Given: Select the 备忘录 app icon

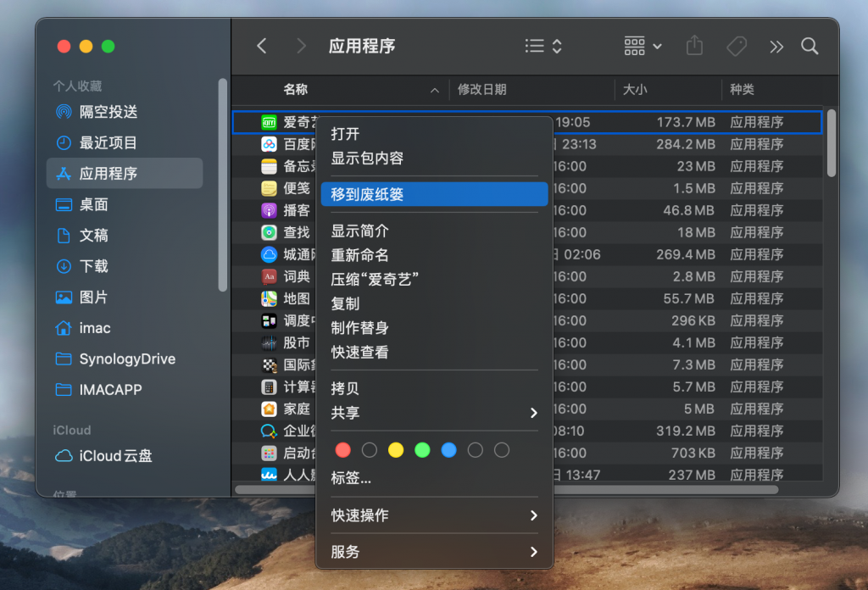Looking at the screenshot, I should click(x=269, y=166).
